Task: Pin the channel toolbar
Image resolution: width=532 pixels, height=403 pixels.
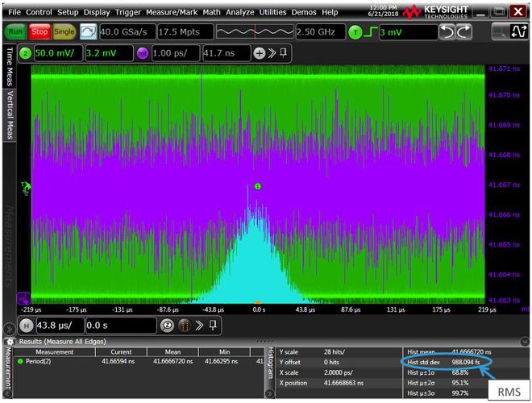Action: [283, 52]
